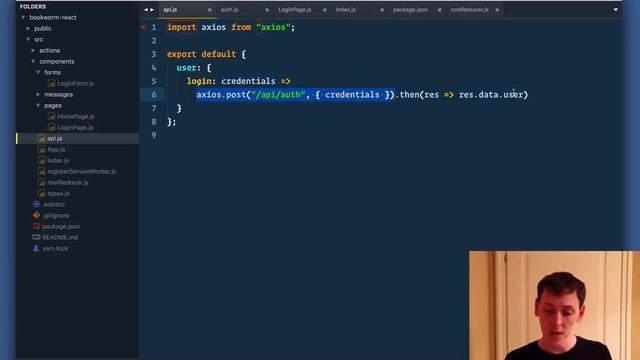Image resolution: width=640 pixels, height=360 pixels.
Task: Click the FOLDERS sidebar header
Action: tap(33, 7)
